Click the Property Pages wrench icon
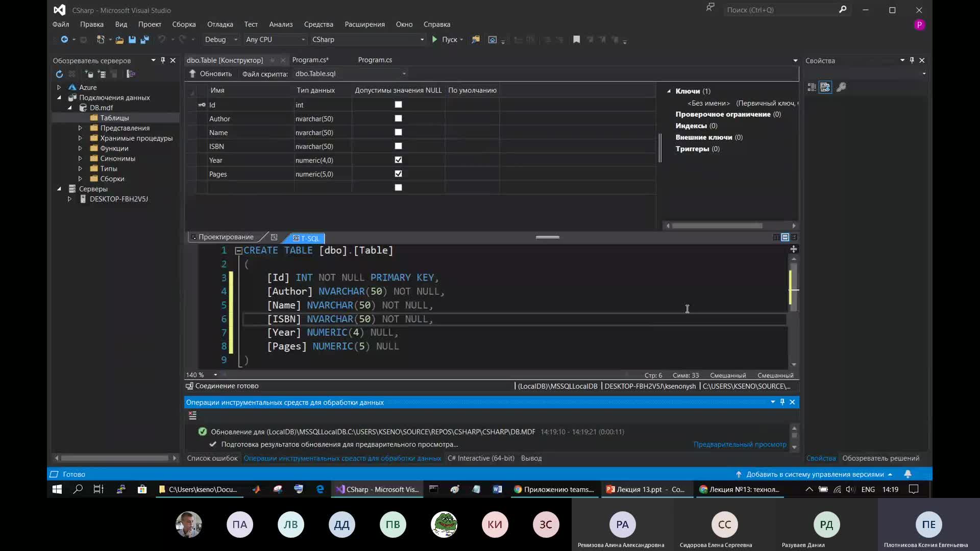 point(841,87)
